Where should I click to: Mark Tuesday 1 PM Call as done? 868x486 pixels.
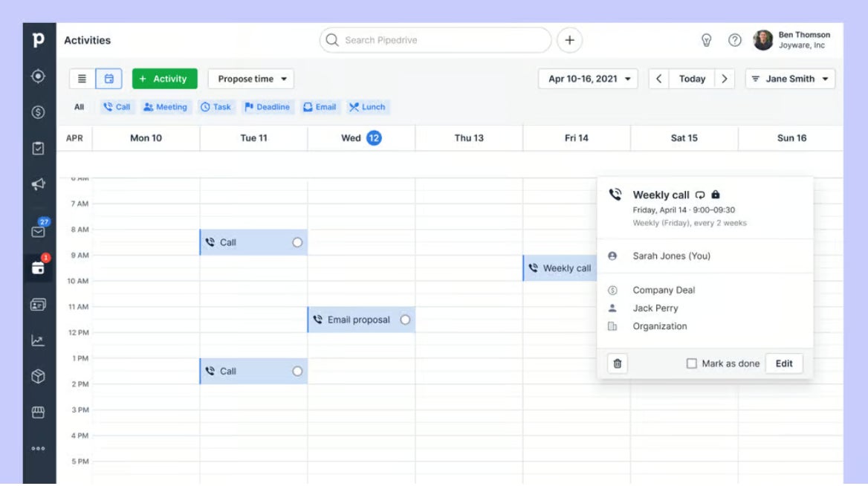coord(297,372)
